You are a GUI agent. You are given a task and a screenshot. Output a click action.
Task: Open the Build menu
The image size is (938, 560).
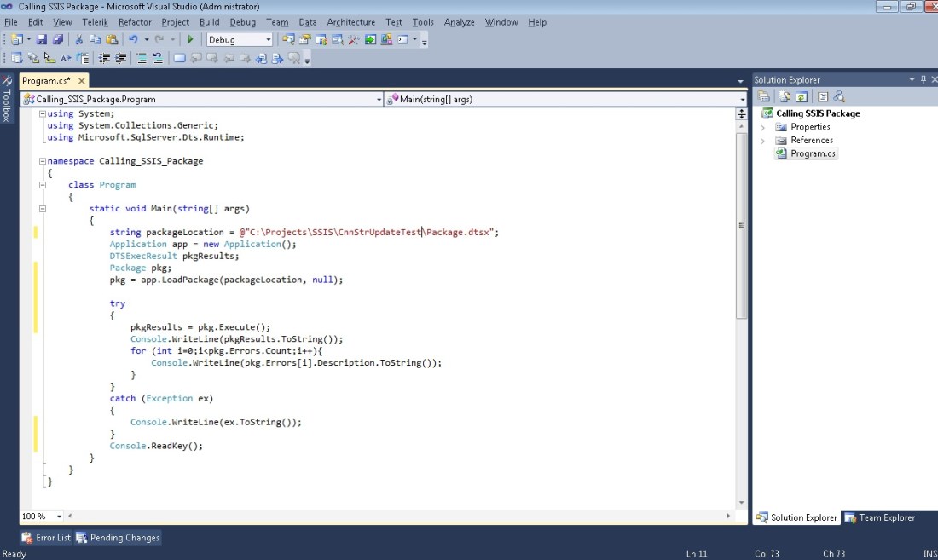pyautogui.click(x=209, y=22)
